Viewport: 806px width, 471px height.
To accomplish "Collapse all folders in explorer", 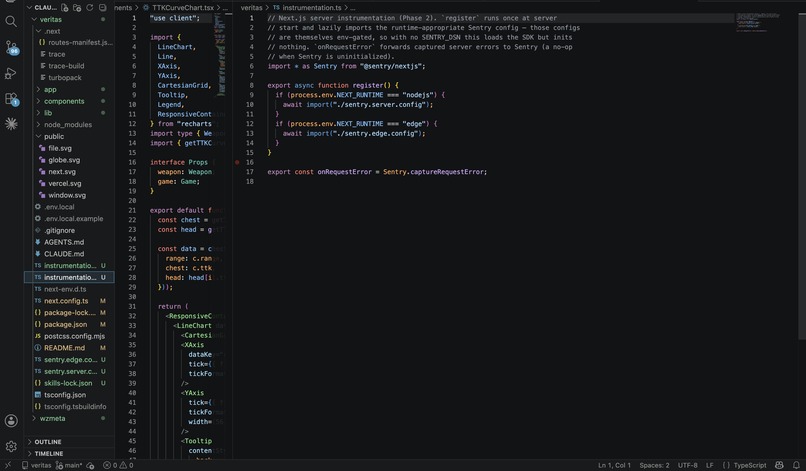I will pos(103,8).
